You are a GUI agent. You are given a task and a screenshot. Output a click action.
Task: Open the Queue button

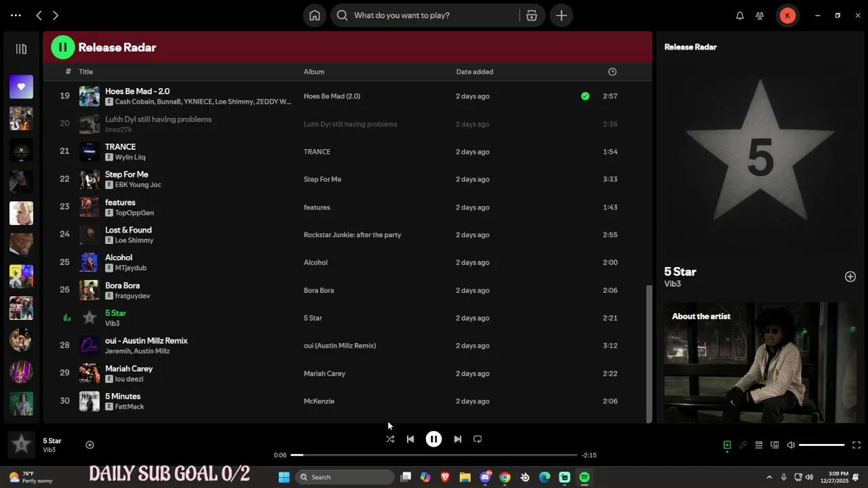tap(759, 445)
